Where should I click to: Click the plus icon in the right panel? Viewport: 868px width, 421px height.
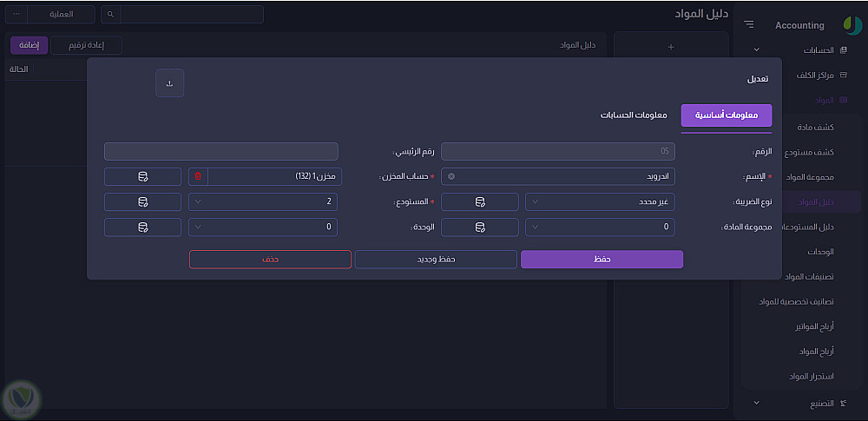click(x=671, y=47)
